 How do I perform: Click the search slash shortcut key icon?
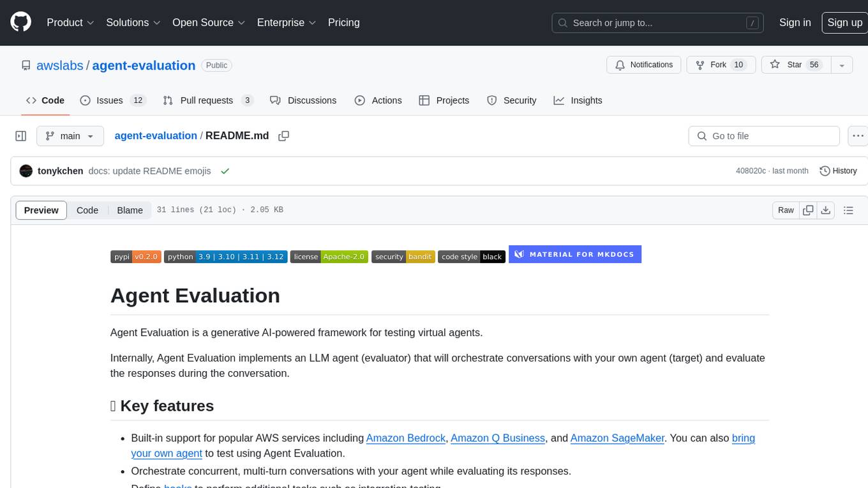[x=752, y=23]
